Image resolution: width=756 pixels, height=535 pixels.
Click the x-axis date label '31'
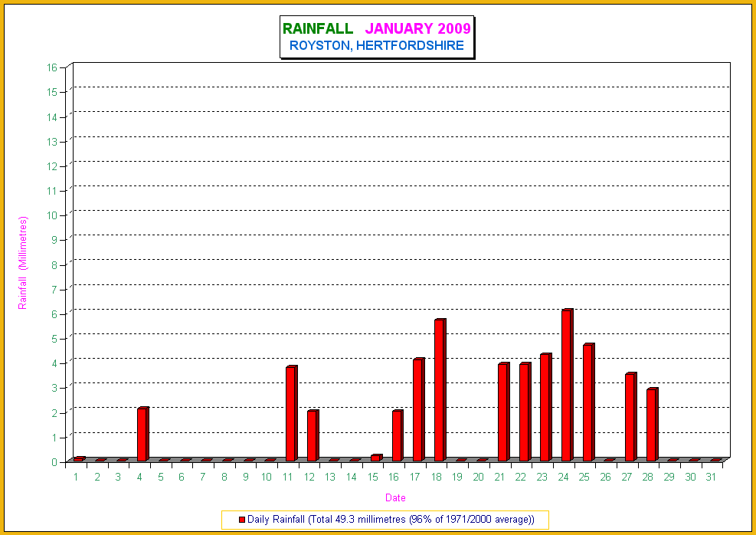point(711,477)
